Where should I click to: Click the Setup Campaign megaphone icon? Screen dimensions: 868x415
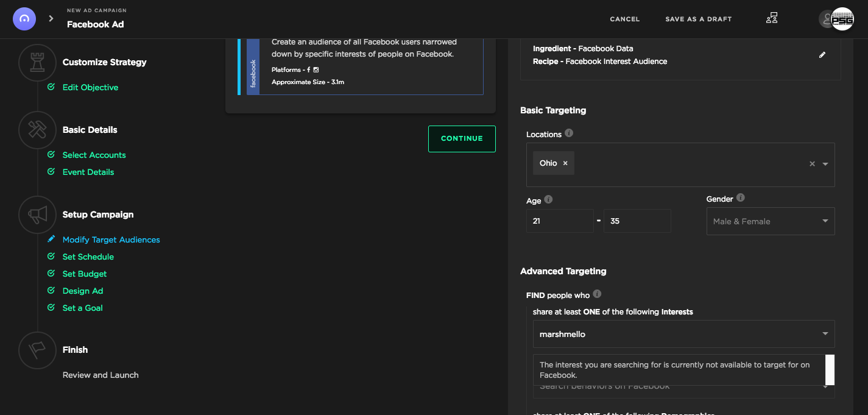coord(37,215)
